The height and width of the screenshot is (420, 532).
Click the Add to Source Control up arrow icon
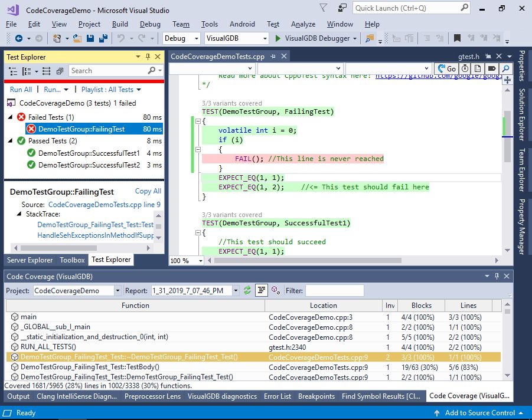[437, 413]
